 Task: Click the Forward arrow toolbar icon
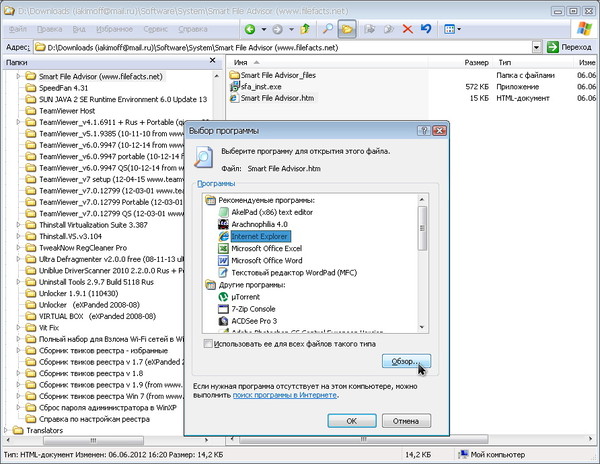pos(277,29)
